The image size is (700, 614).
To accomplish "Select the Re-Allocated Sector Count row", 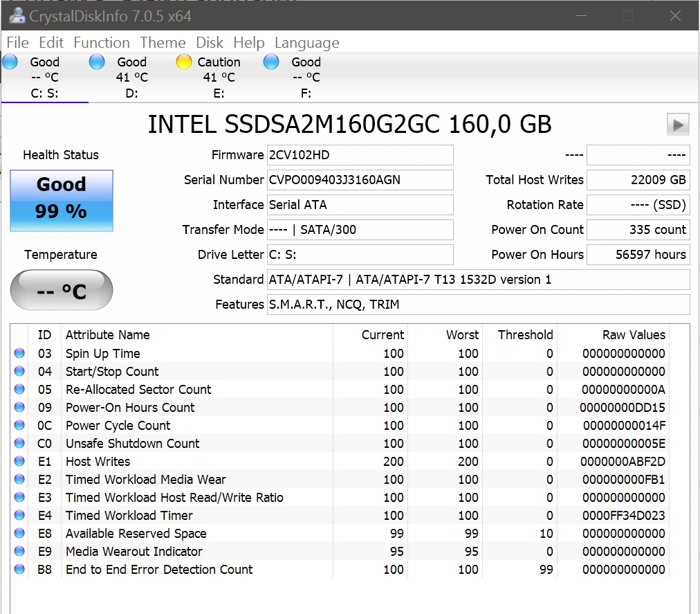I will tap(138, 390).
